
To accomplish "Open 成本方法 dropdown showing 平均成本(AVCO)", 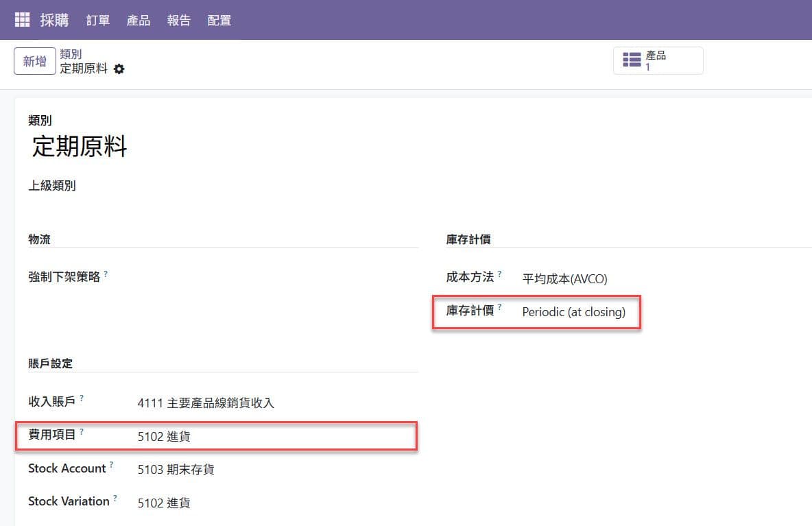I will [x=564, y=278].
